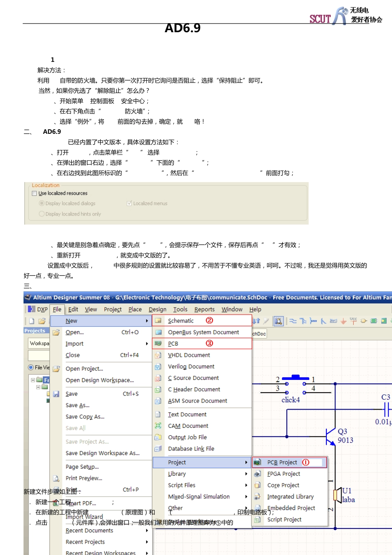Image resolution: width=392 pixels, height=555 pixels.
Task: Toggle Localized menus checkbox
Action: pyautogui.click(x=129, y=204)
